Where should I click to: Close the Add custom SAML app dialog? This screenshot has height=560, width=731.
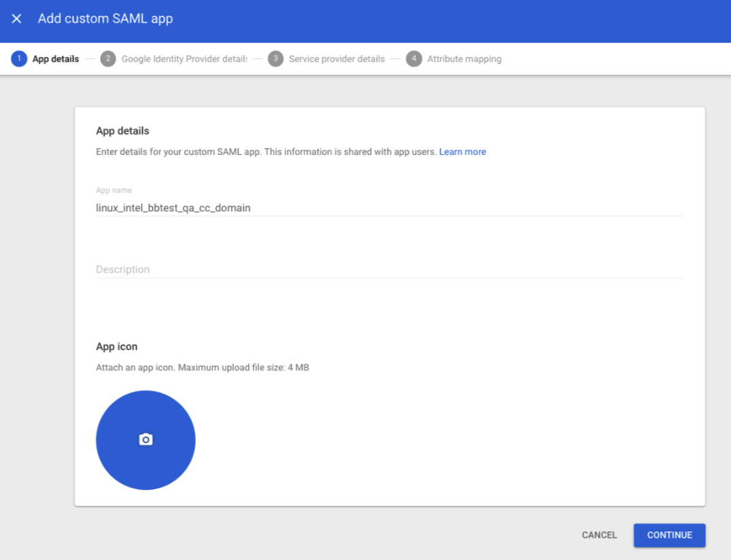click(x=17, y=19)
